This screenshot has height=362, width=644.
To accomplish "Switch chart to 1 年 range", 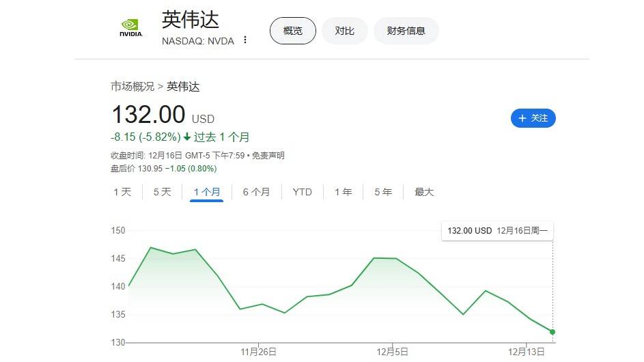I will click(343, 192).
